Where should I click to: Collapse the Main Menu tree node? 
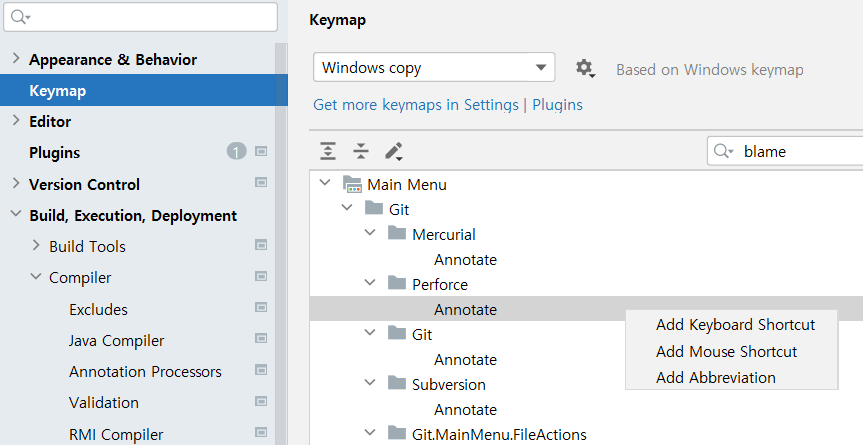(325, 184)
